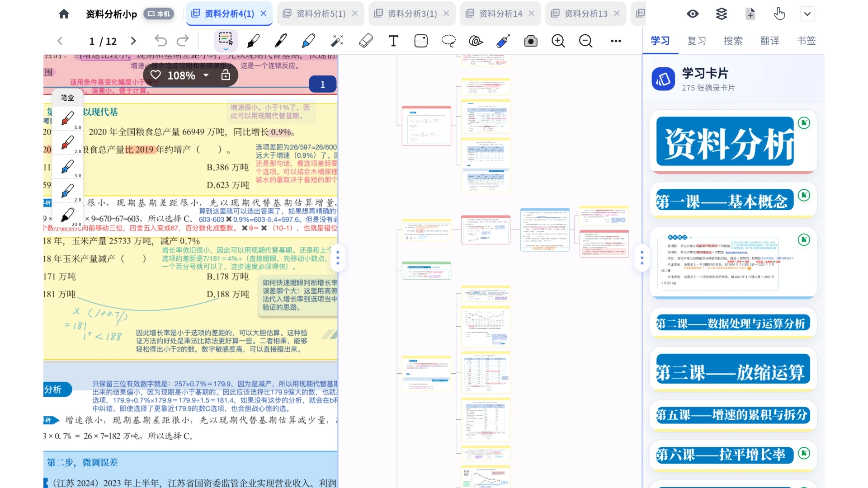The height and width of the screenshot is (488, 868).
Task: Zoom out with magnifier minus icon
Action: 586,41
